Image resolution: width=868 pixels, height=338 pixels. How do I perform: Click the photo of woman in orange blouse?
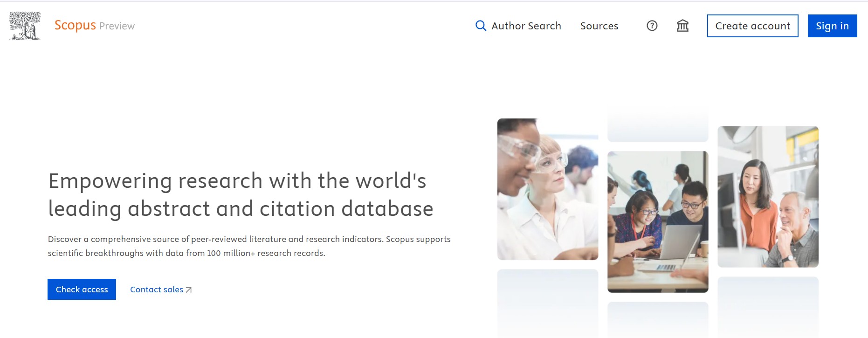click(x=767, y=196)
